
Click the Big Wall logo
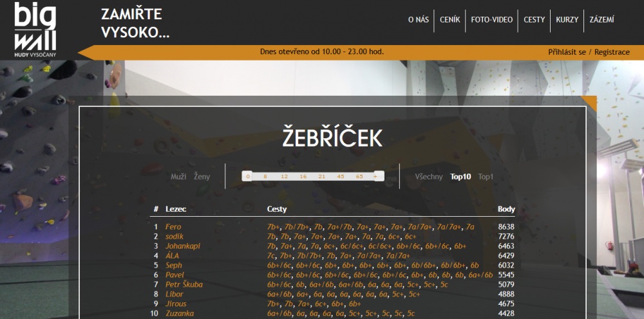point(35,30)
